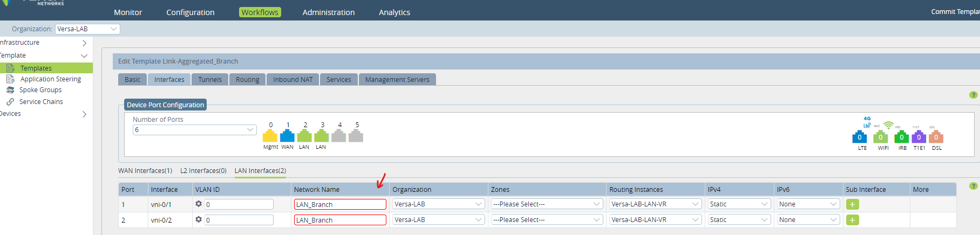Open IPv4 Static dropdown for vni-0/2
This screenshot has height=235, width=980.
(x=739, y=220)
